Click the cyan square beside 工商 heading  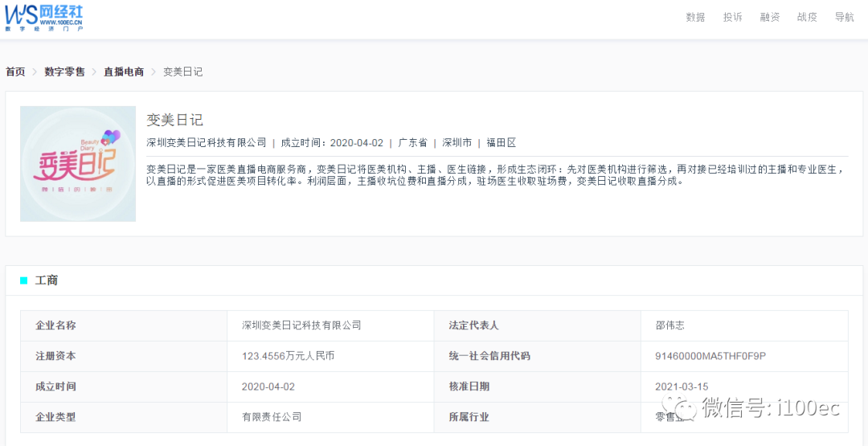[23, 280]
